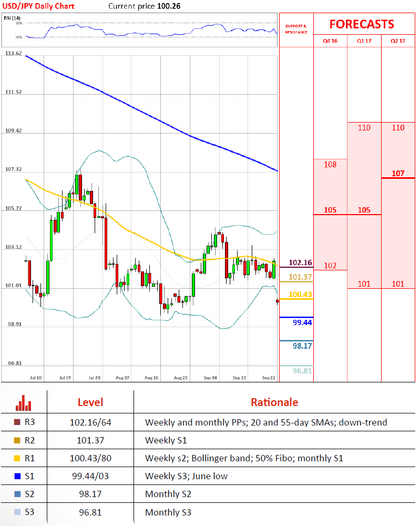This screenshot has width=420, height=526.
Task: Click the S2 steel-blue swatch
Action: (x=17, y=494)
